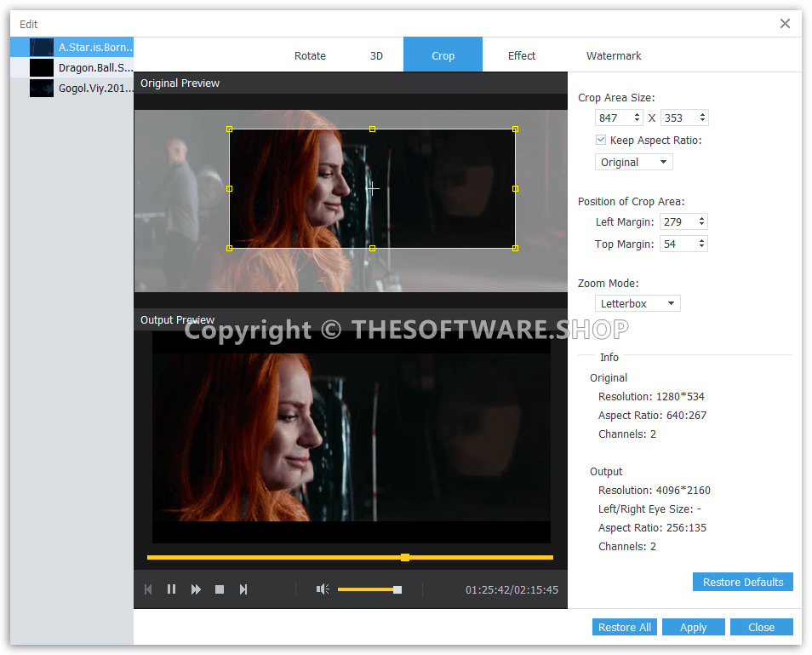Click Restore All button
The width and height of the screenshot is (812, 655).
pos(625,627)
